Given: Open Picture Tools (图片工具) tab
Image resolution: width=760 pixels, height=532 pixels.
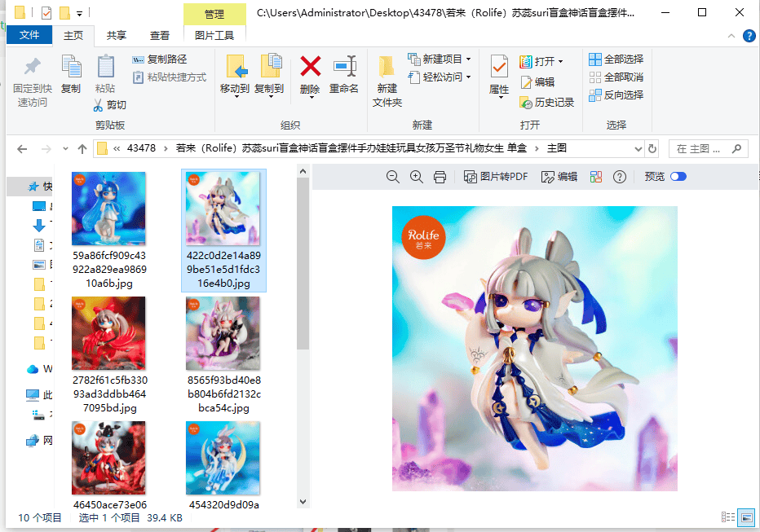Looking at the screenshot, I should pos(214,35).
